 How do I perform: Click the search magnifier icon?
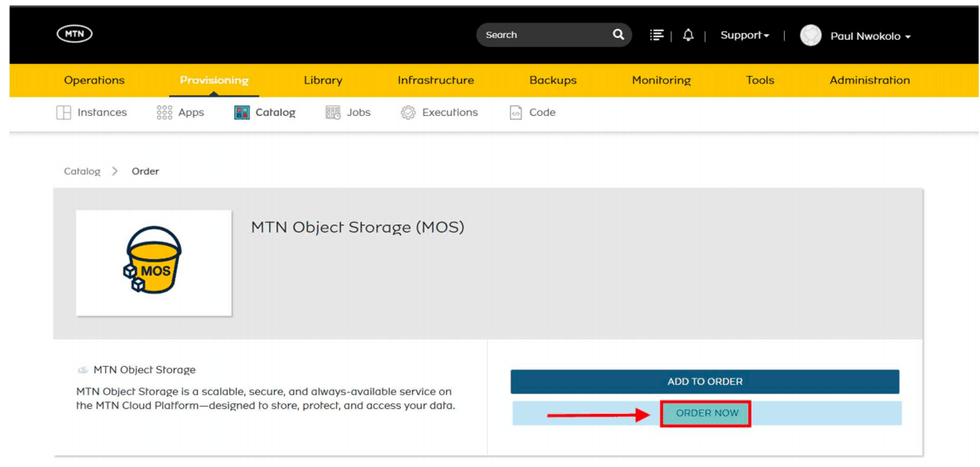click(x=618, y=35)
